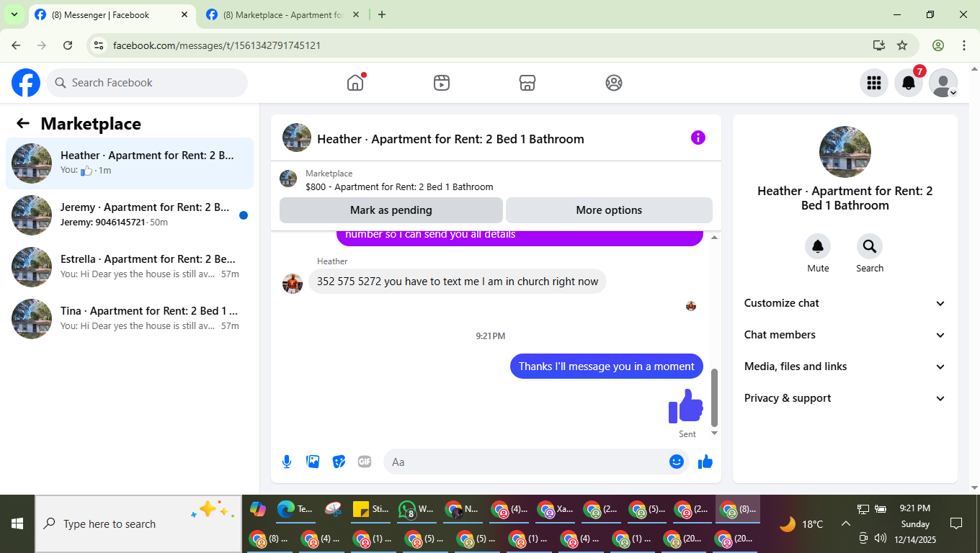Click the 'Thanks I'll message you' bubble

pos(607,367)
